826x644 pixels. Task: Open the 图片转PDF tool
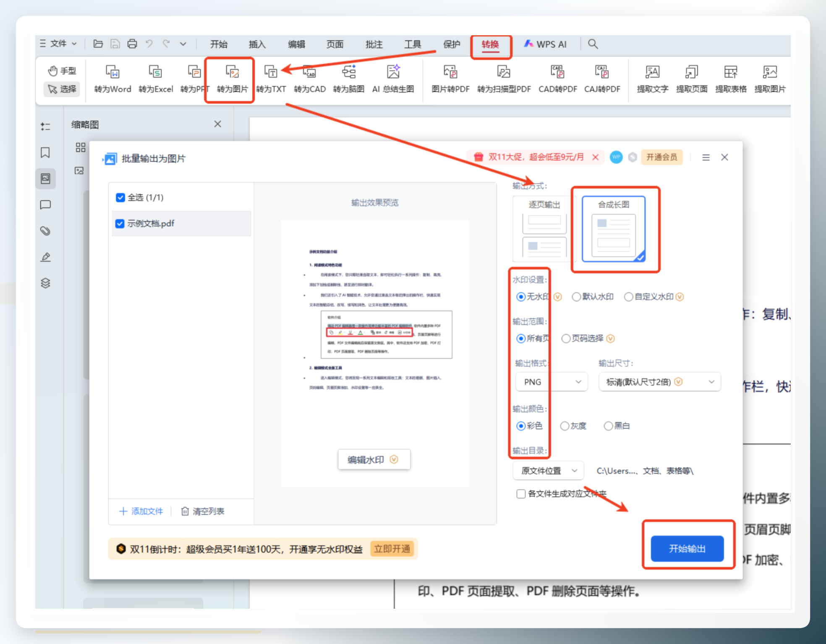click(x=450, y=79)
